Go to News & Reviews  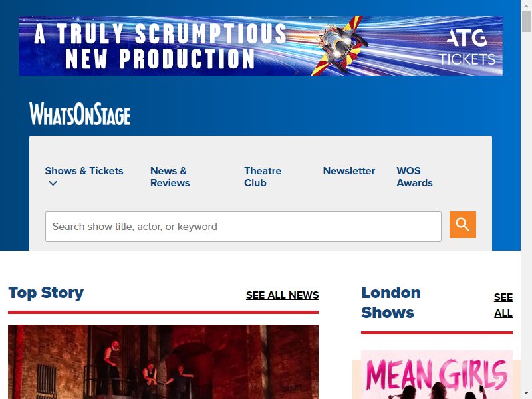click(x=170, y=176)
